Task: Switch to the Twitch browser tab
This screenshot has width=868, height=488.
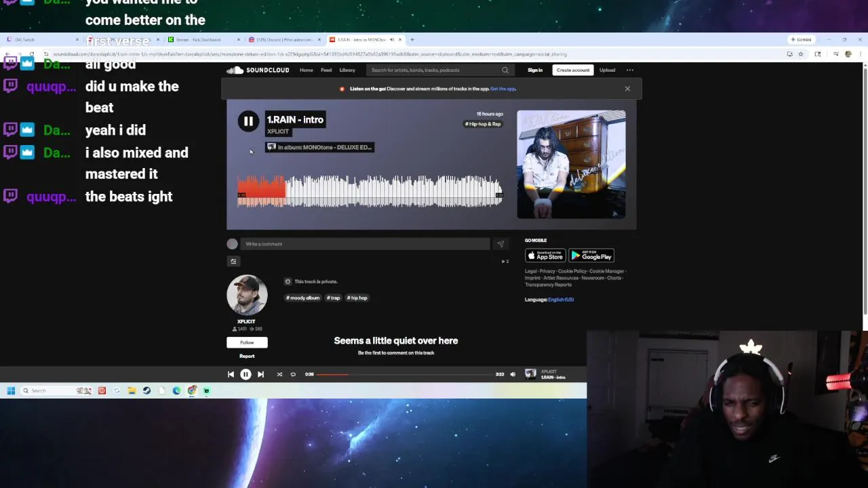Action: coord(42,39)
